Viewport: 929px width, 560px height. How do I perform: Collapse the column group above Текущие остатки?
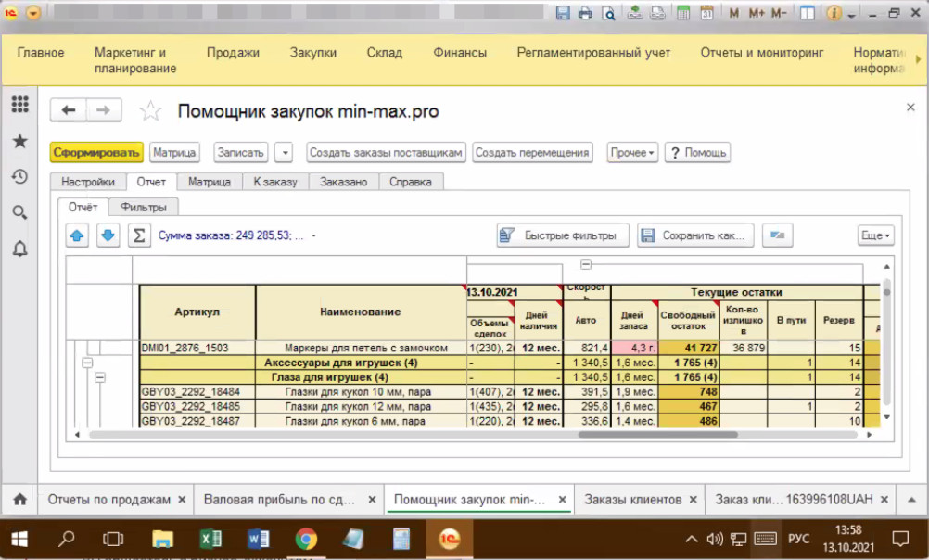click(586, 264)
